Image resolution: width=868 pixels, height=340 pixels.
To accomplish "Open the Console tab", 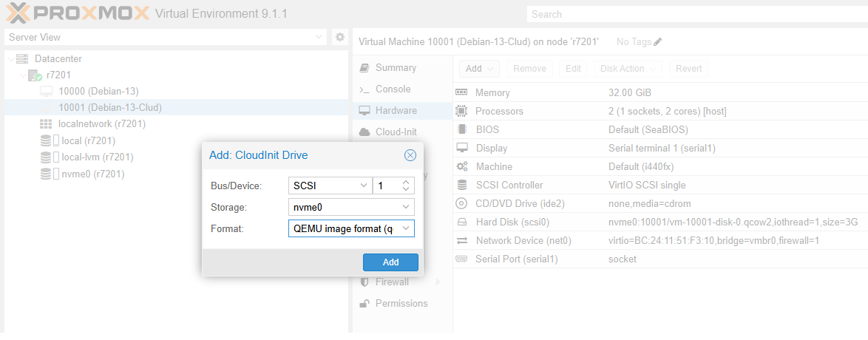I will (393, 89).
